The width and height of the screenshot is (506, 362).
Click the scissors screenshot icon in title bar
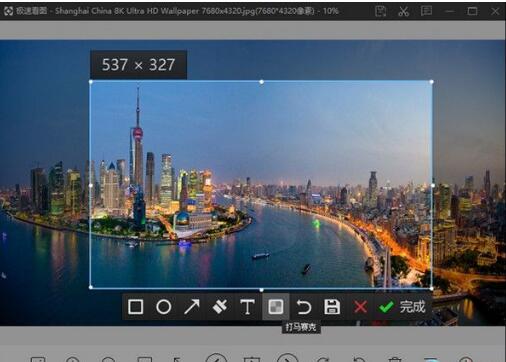403,11
